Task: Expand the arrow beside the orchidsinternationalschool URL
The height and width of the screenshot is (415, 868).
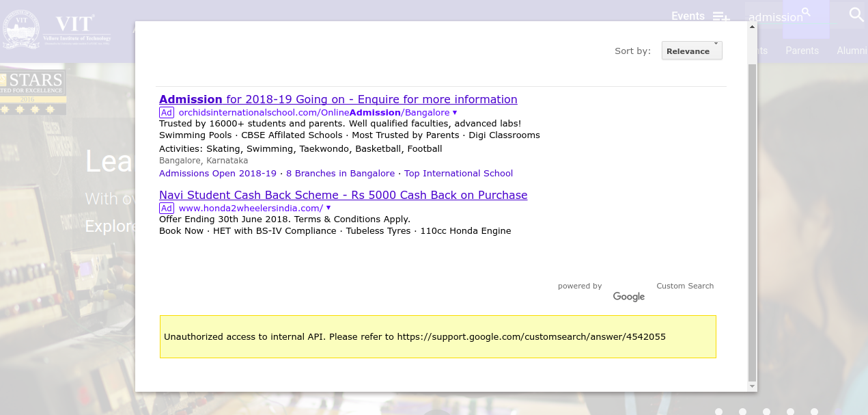Action: (x=455, y=113)
